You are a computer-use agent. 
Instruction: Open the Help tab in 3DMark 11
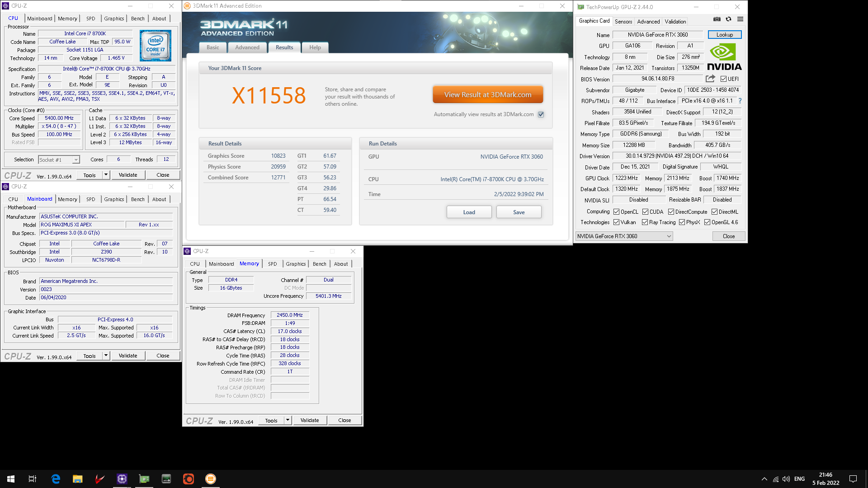click(315, 47)
